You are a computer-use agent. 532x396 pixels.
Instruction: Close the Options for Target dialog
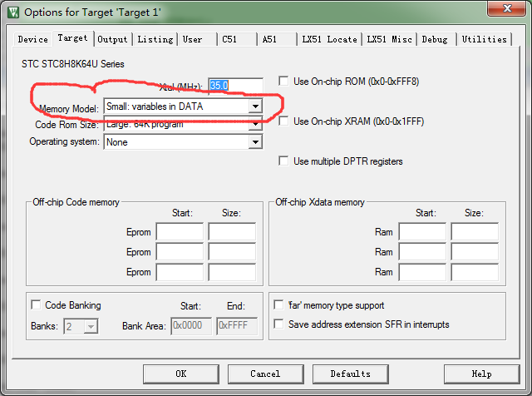coord(507,8)
